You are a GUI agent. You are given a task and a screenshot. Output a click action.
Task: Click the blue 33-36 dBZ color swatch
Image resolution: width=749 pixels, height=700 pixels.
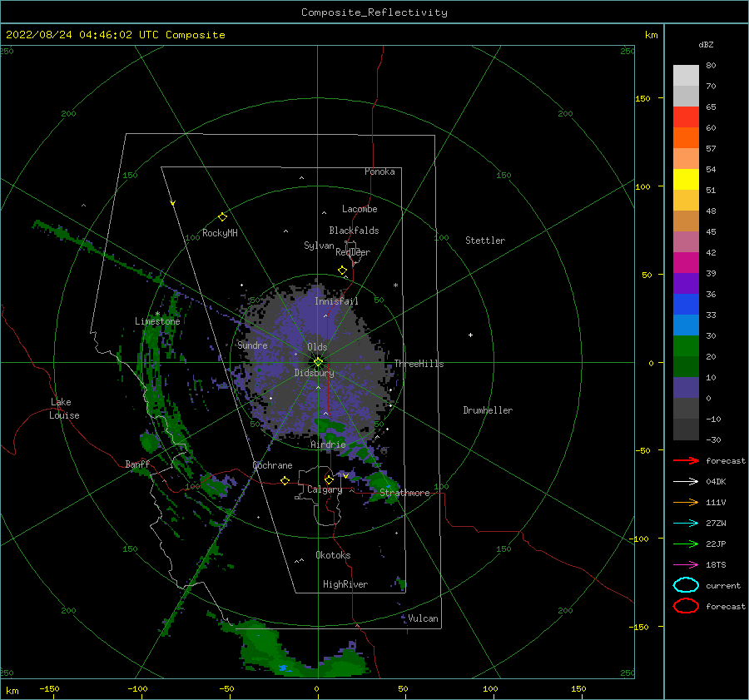point(686,305)
